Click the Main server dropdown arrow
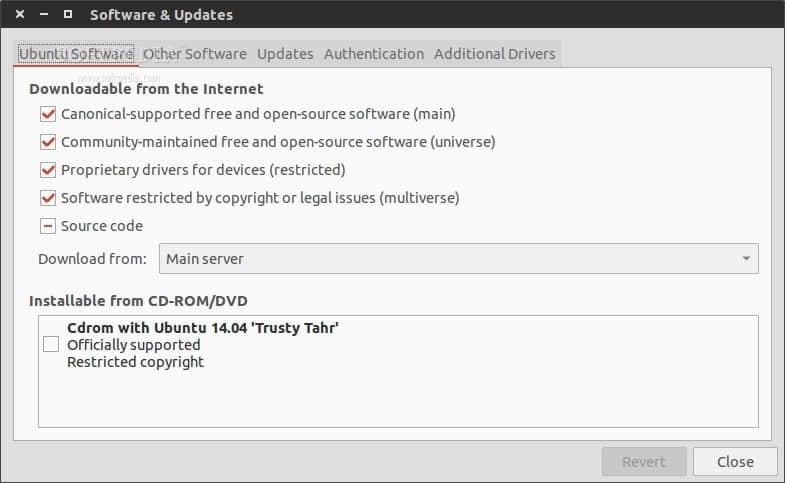The height and width of the screenshot is (483, 785). click(746, 259)
